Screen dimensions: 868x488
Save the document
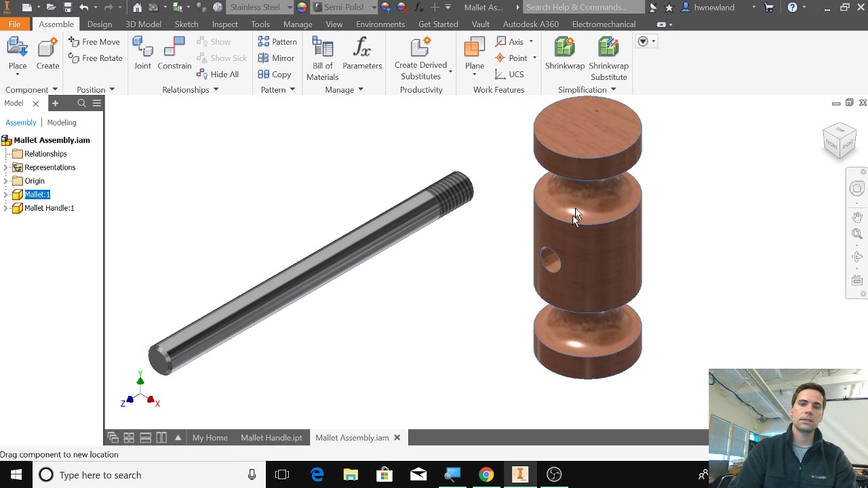(x=68, y=7)
